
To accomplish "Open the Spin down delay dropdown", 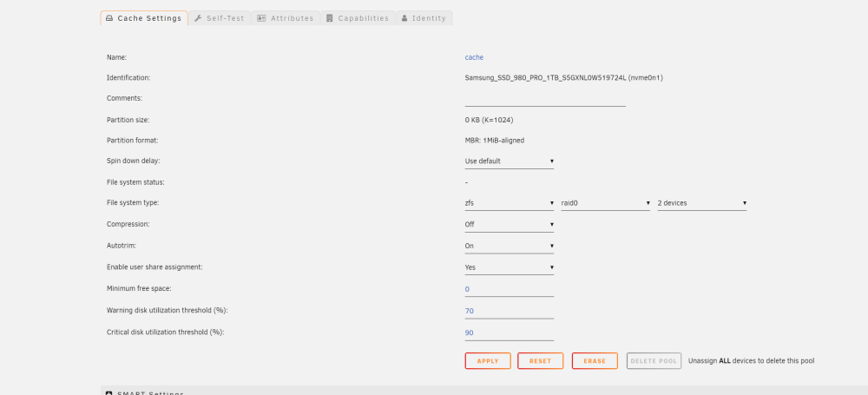I will click(x=510, y=161).
